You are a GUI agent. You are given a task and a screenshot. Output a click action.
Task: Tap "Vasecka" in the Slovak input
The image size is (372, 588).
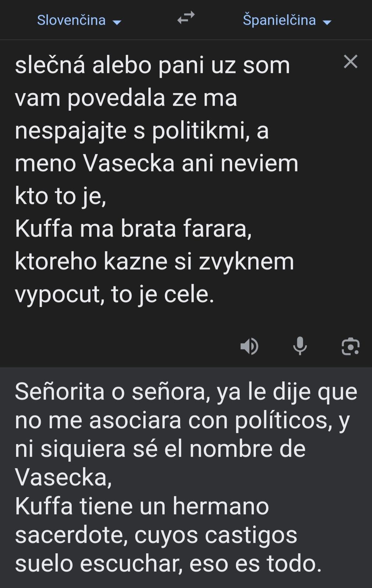[x=129, y=164]
